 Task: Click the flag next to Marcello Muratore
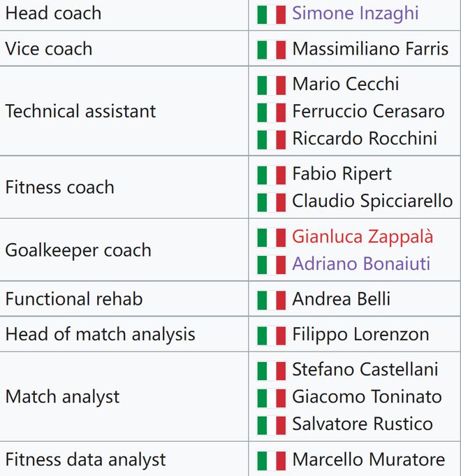pyautogui.click(x=271, y=460)
